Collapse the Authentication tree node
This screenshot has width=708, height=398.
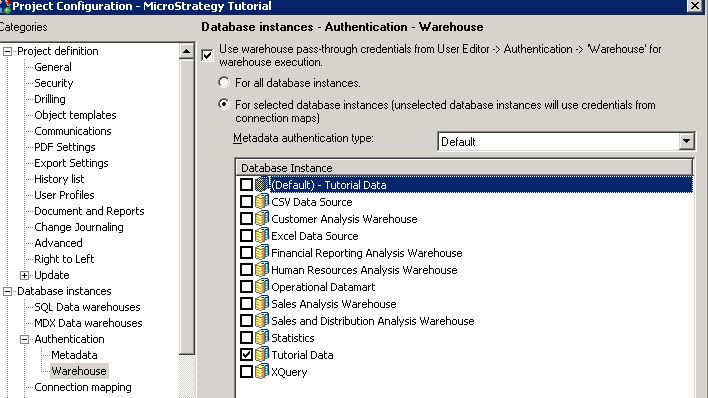[x=24, y=339]
